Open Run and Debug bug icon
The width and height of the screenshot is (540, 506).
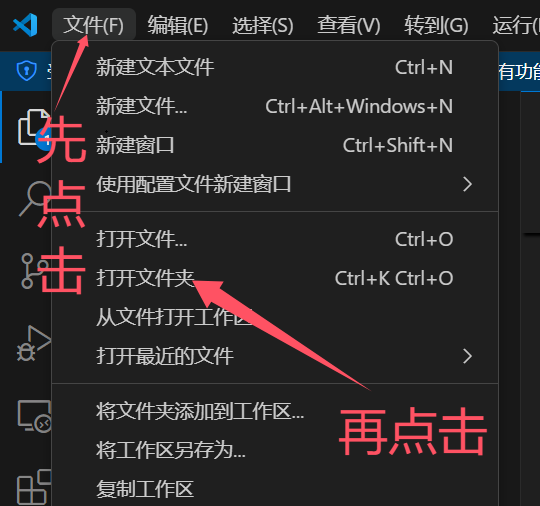34,343
